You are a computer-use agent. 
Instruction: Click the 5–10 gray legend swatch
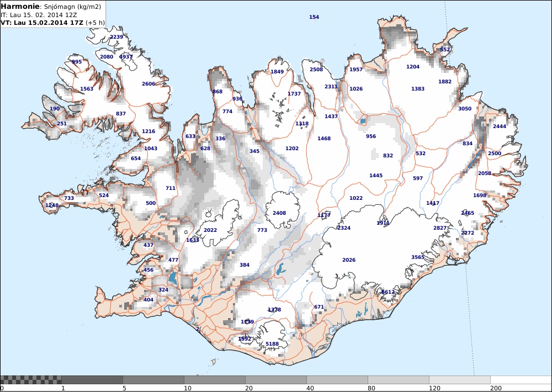153,380
